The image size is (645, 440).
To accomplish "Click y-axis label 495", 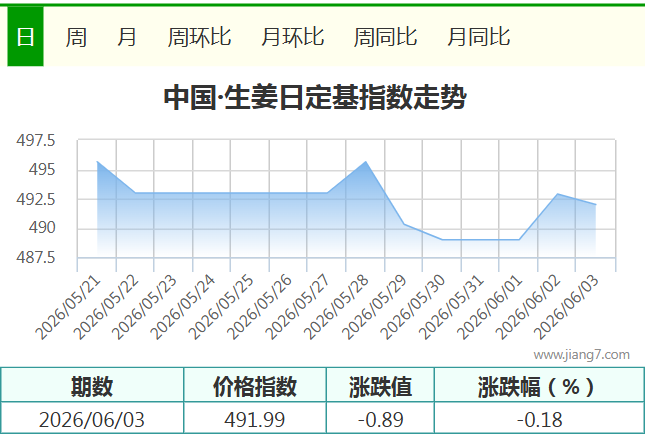I will (x=42, y=169).
